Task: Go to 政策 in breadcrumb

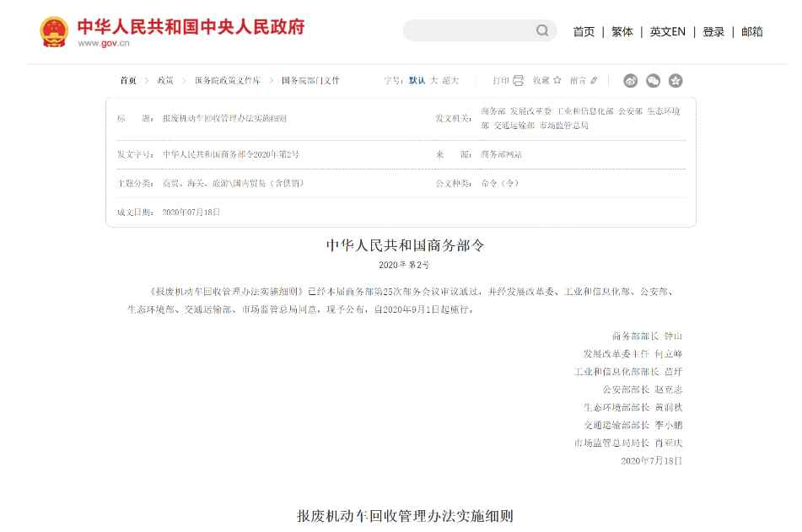Action: coord(165,81)
